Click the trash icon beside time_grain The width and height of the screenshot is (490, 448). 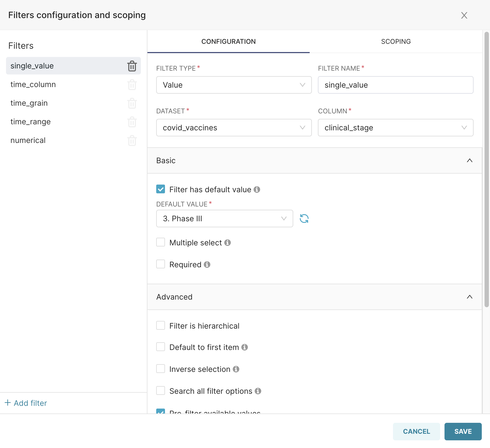point(132,103)
